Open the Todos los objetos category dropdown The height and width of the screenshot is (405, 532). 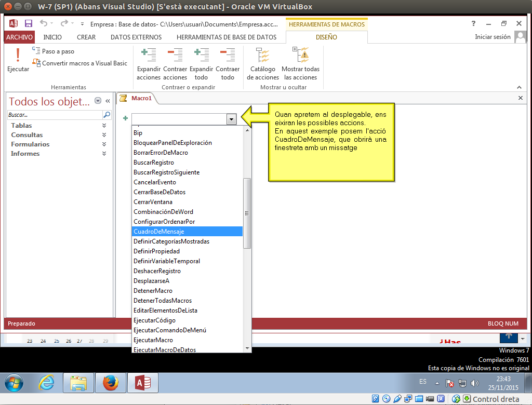pyautogui.click(x=98, y=100)
